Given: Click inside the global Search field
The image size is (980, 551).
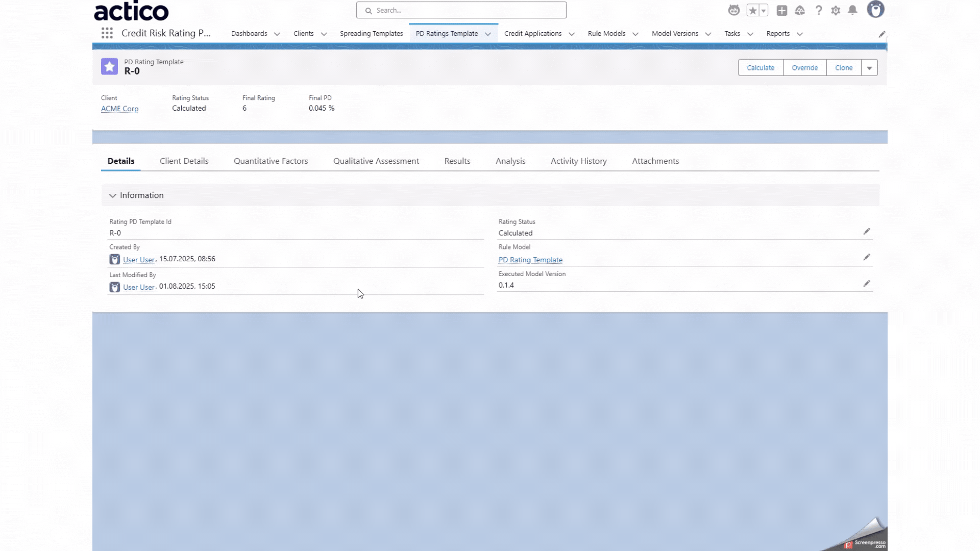Looking at the screenshot, I should (x=461, y=10).
